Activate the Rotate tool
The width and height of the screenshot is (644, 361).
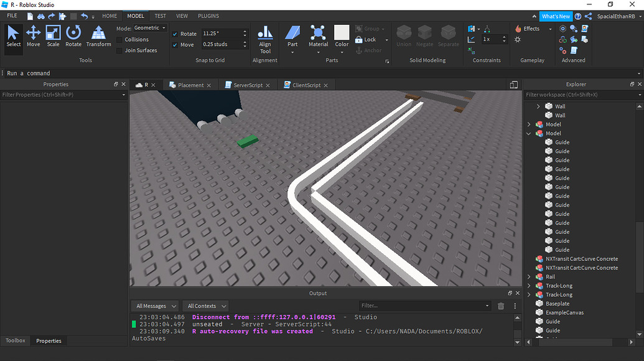pos(73,36)
